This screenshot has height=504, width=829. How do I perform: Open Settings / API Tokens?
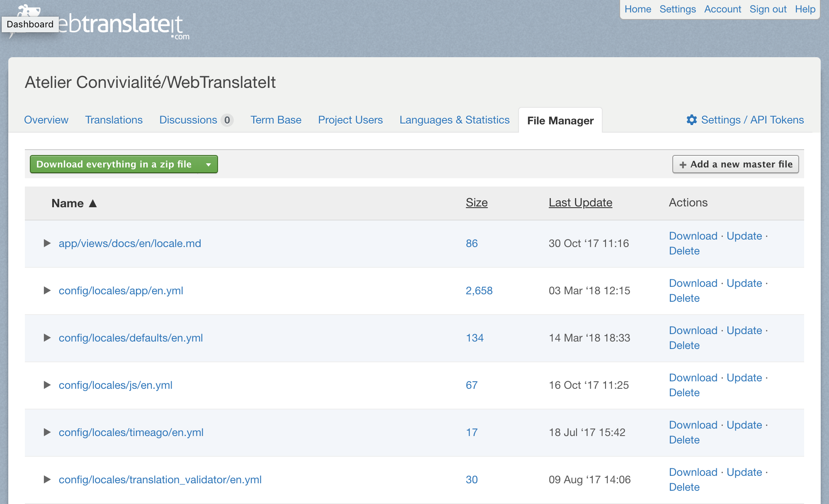point(745,120)
